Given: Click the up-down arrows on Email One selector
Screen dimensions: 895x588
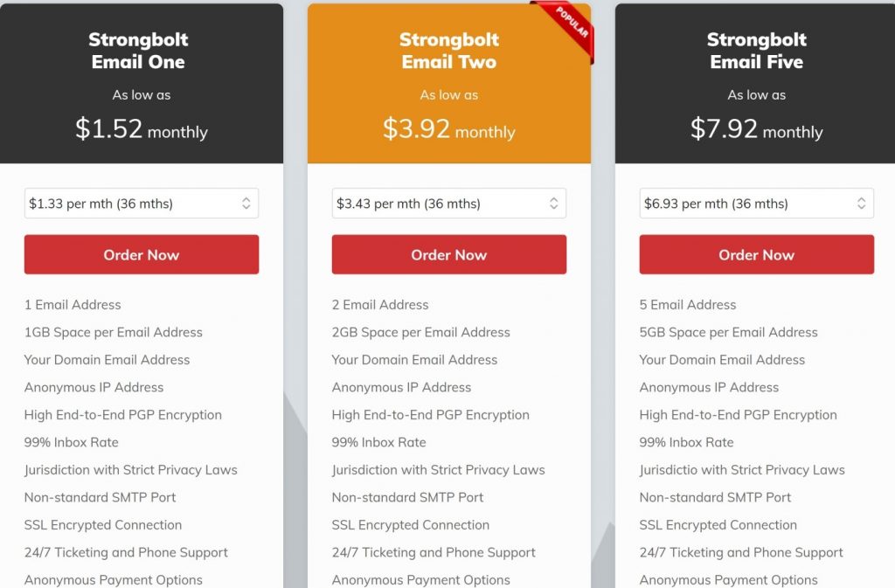Looking at the screenshot, I should click(246, 203).
